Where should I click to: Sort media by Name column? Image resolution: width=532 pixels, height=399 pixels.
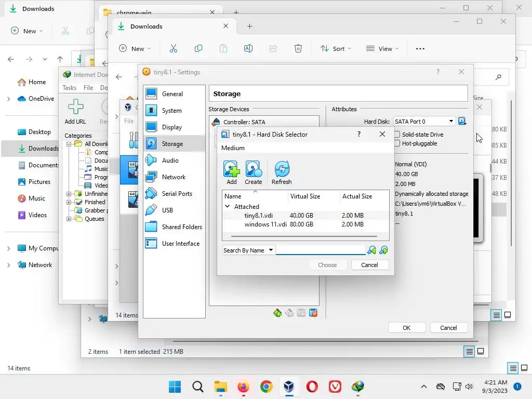tap(255, 196)
